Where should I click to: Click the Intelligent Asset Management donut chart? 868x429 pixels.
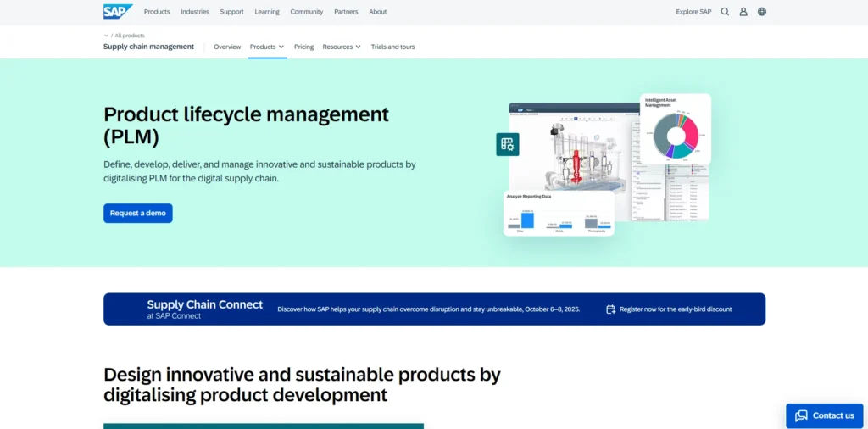[676, 136]
